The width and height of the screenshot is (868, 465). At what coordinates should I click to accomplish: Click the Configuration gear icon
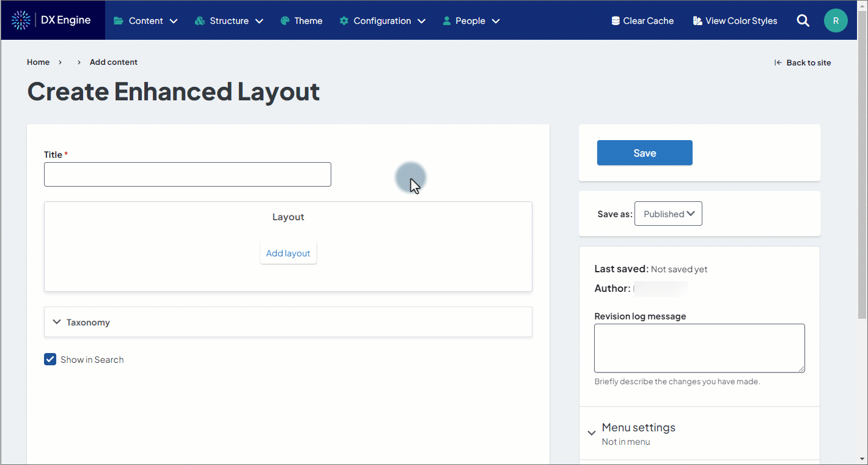[344, 21]
